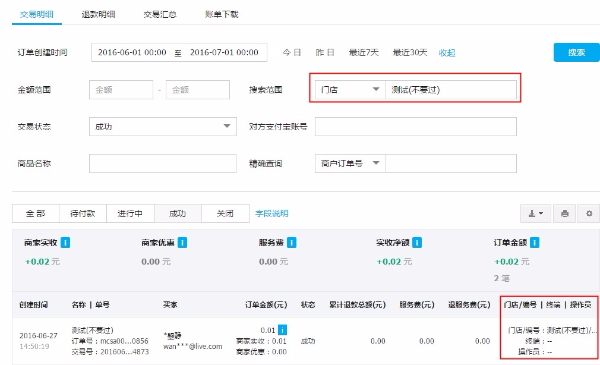Image resolution: width=600 pixels, height=365 pixels.
Task: Click the 服务费(元) column header
Action: click(417, 305)
